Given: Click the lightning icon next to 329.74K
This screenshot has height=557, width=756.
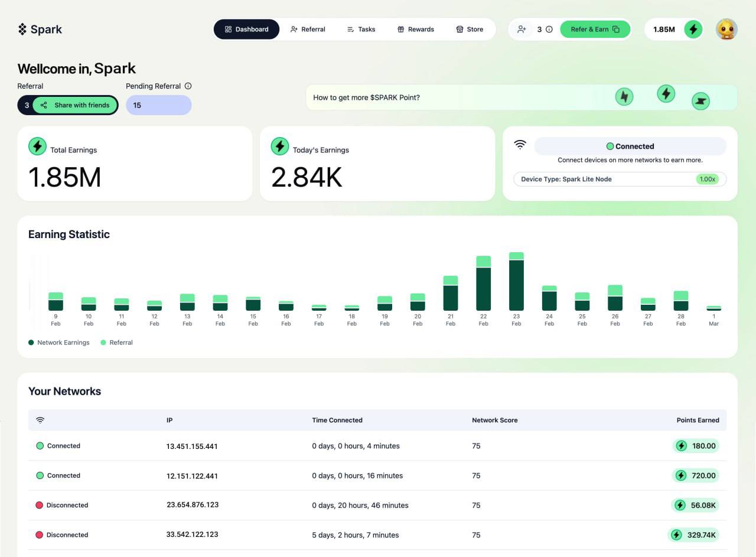Looking at the screenshot, I should pyautogui.click(x=676, y=535).
